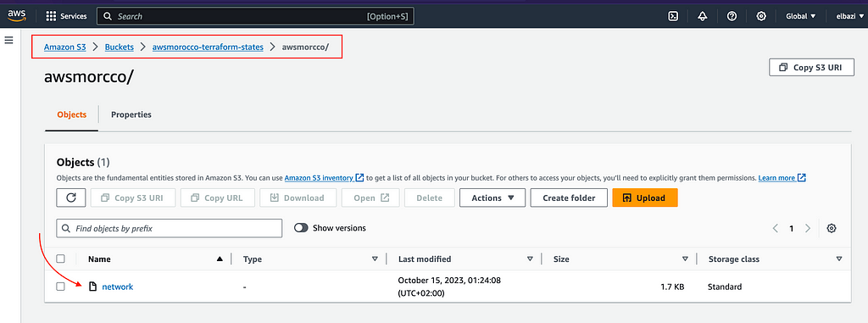
Task: Click the Learn more link
Action: (776, 178)
